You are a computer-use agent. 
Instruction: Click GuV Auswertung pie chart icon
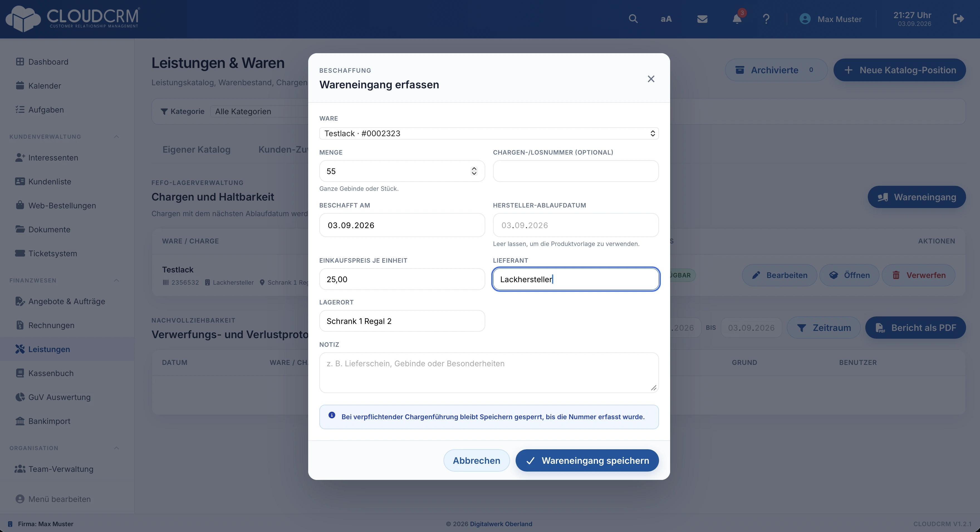point(20,397)
